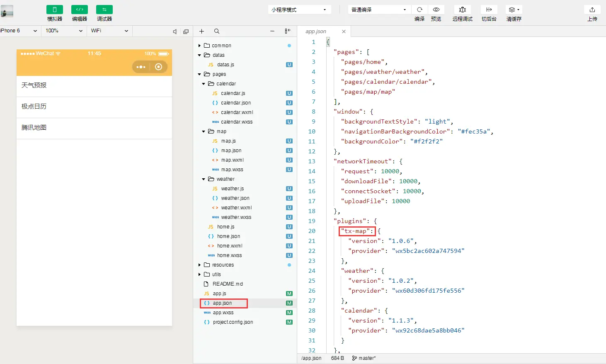Screen dimensions: 606x364
Task: Click the compile (编译) refresh icon
Action: point(419,10)
